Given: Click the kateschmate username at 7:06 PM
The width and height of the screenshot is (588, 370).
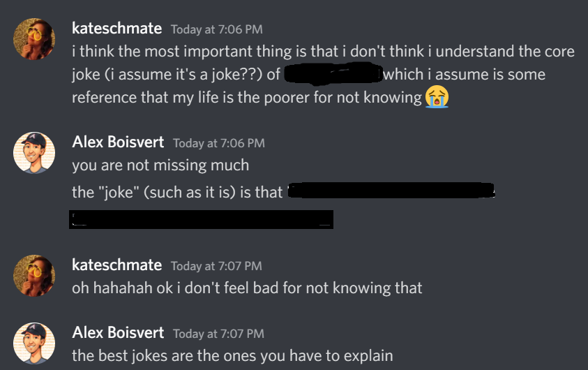Looking at the screenshot, I should click(x=116, y=29).
